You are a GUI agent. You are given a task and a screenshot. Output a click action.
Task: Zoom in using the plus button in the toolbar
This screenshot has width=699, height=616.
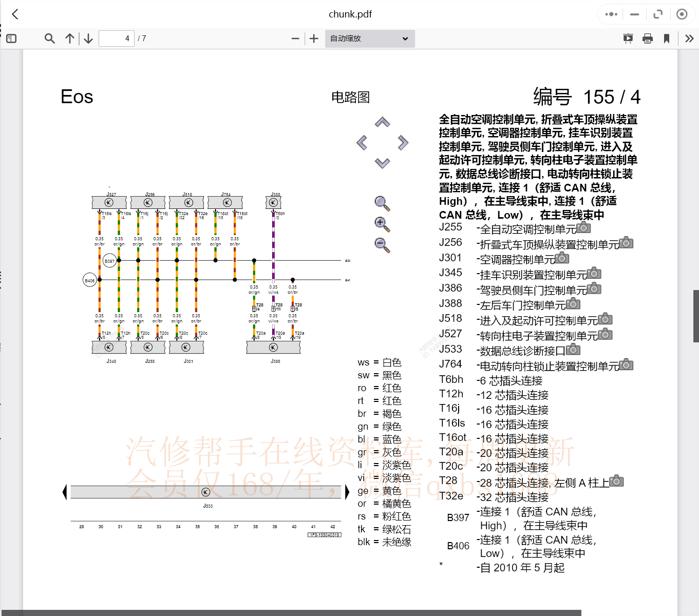313,38
